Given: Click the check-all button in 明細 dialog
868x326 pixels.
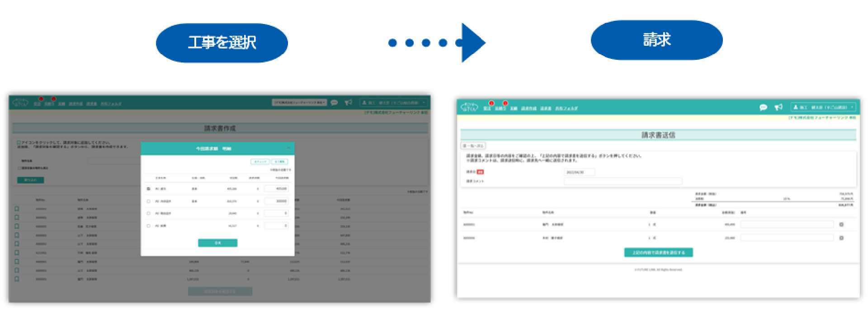Looking at the screenshot, I should point(260,162).
